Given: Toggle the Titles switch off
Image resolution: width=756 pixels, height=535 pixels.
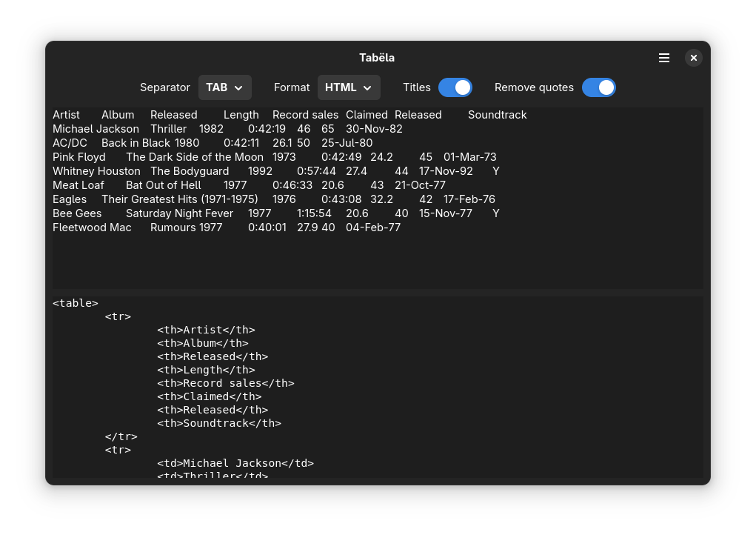Looking at the screenshot, I should [x=455, y=87].
